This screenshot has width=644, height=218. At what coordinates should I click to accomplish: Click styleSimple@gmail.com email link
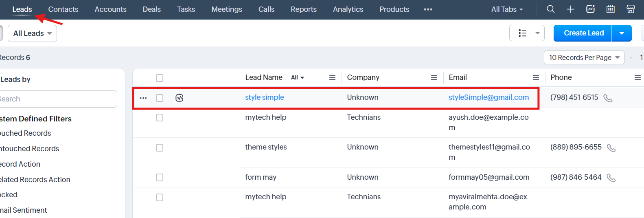point(488,97)
